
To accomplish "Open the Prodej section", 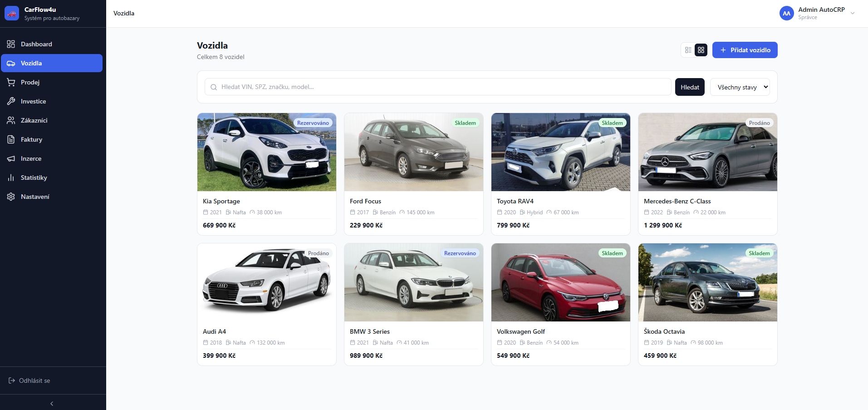I will pyautogui.click(x=52, y=82).
